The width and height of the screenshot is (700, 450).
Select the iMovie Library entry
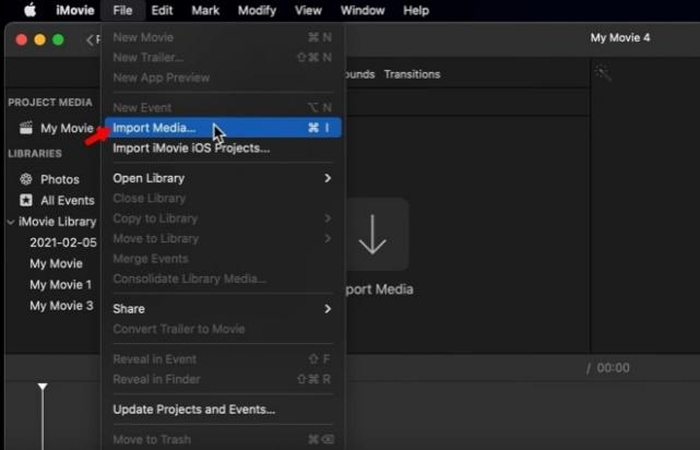[57, 222]
